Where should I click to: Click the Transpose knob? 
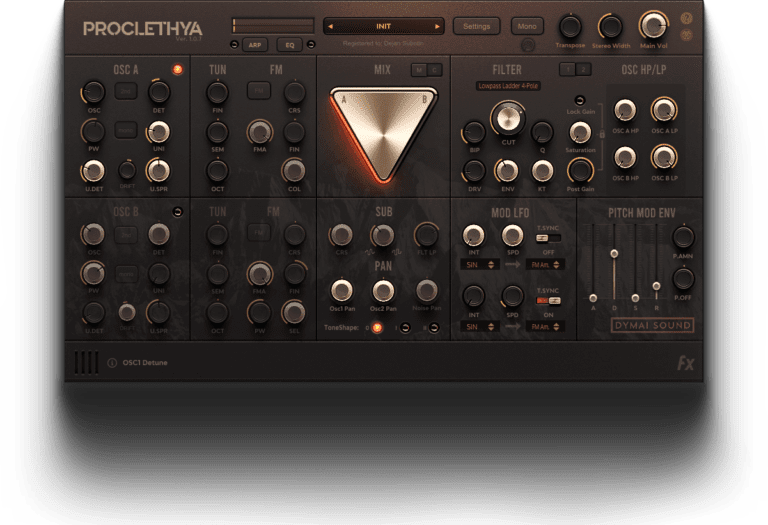pos(570,26)
